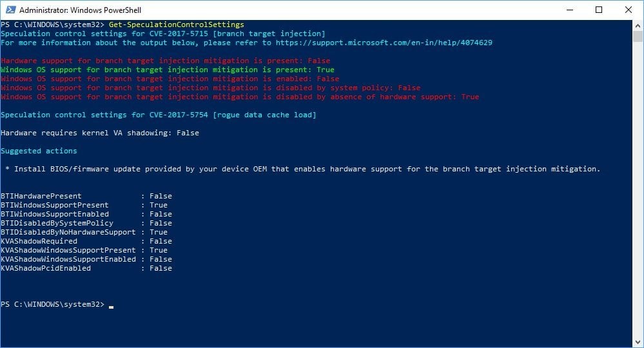This screenshot has height=348, width=644.
Task: Click 'Hardware requires kernel VA shadowing' line
Action: 100,133
